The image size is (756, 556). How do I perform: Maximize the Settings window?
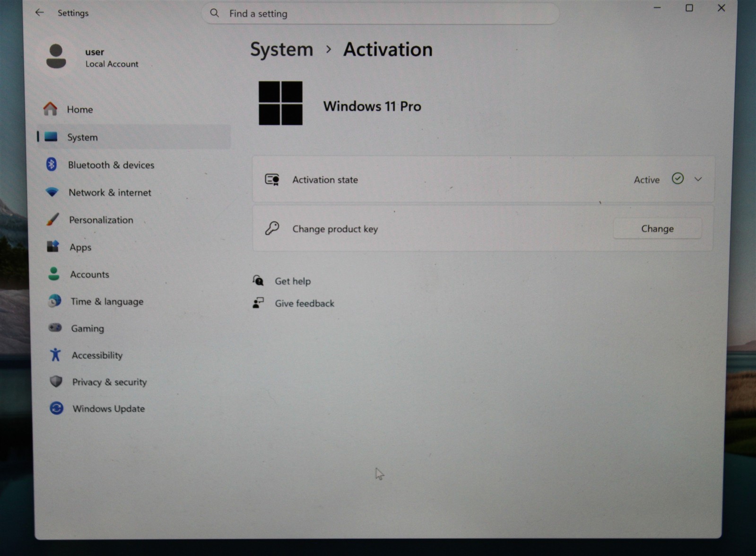(x=689, y=8)
